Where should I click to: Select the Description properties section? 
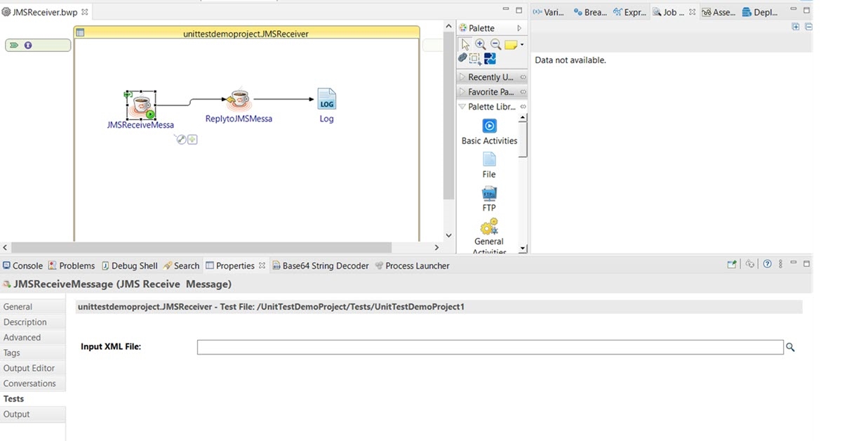click(x=32, y=322)
